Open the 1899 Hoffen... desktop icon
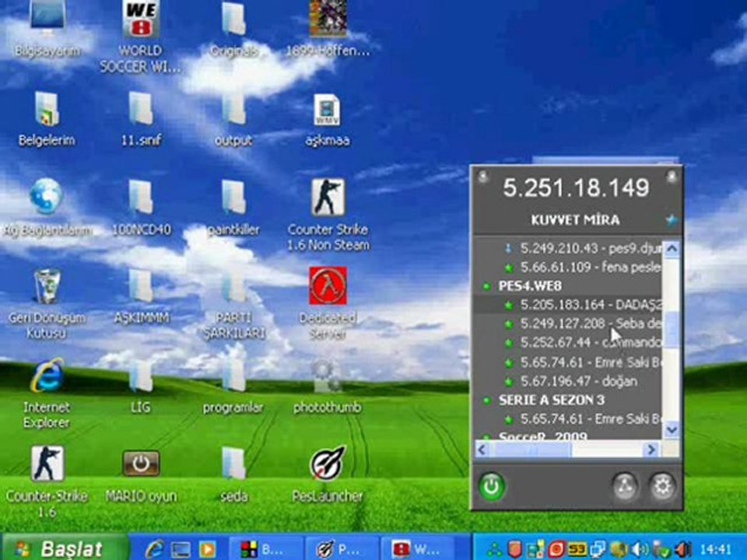The height and width of the screenshot is (560, 747). click(x=328, y=30)
